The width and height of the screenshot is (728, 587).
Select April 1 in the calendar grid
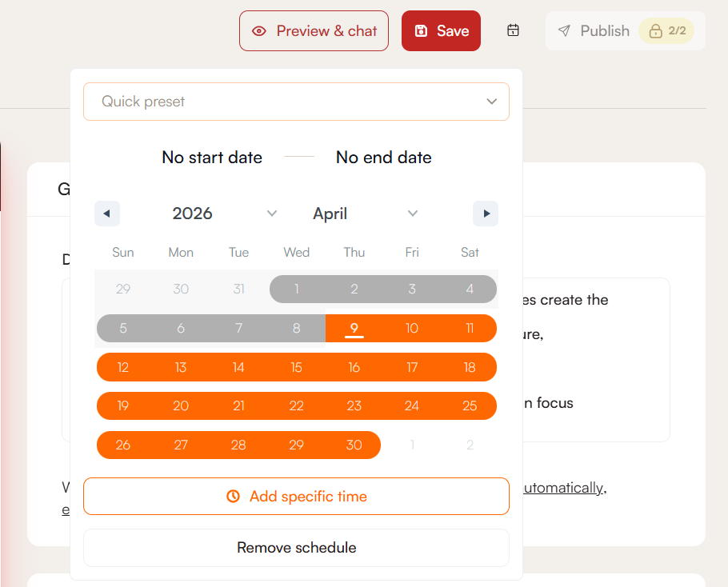tap(297, 290)
